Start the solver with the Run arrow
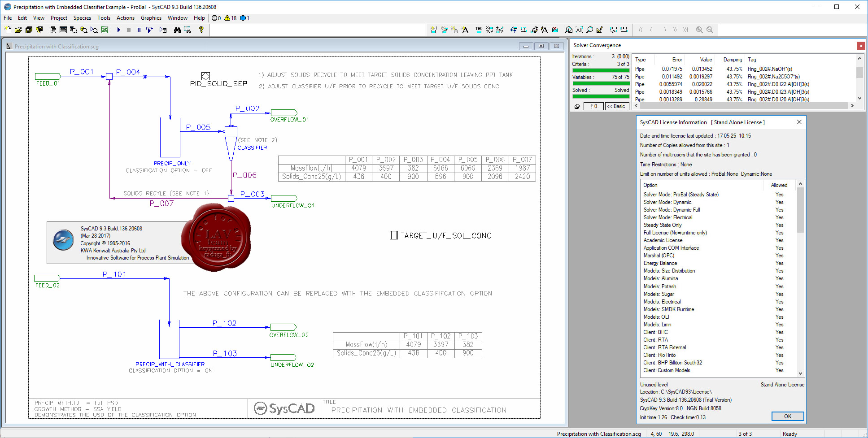868x438 pixels. [119, 30]
